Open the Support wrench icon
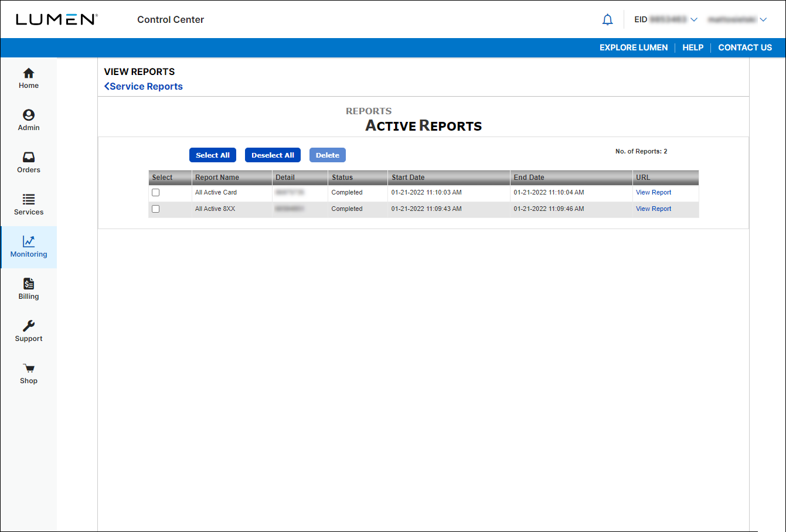The width and height of the screenshot is (786, 532). point(29,326)
